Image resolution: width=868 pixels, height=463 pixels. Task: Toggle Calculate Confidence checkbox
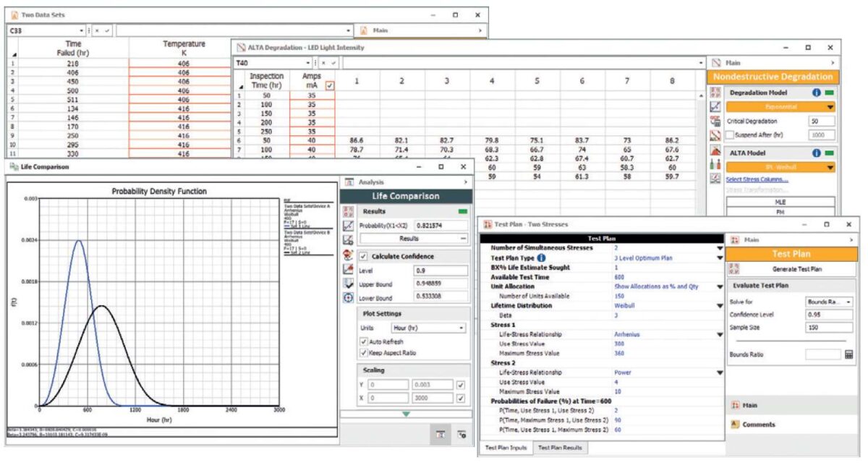[364, 256]
